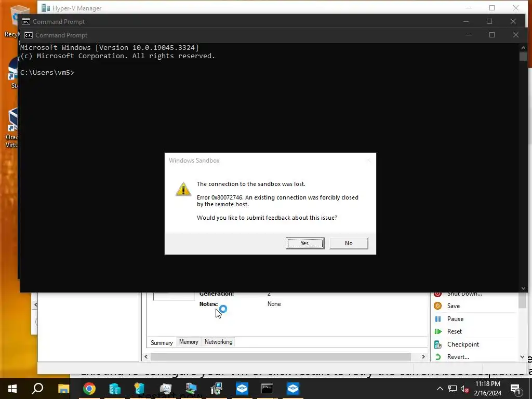Switch to the Networking tab
The image size is (532, 399).
click(x=219, y=342)
